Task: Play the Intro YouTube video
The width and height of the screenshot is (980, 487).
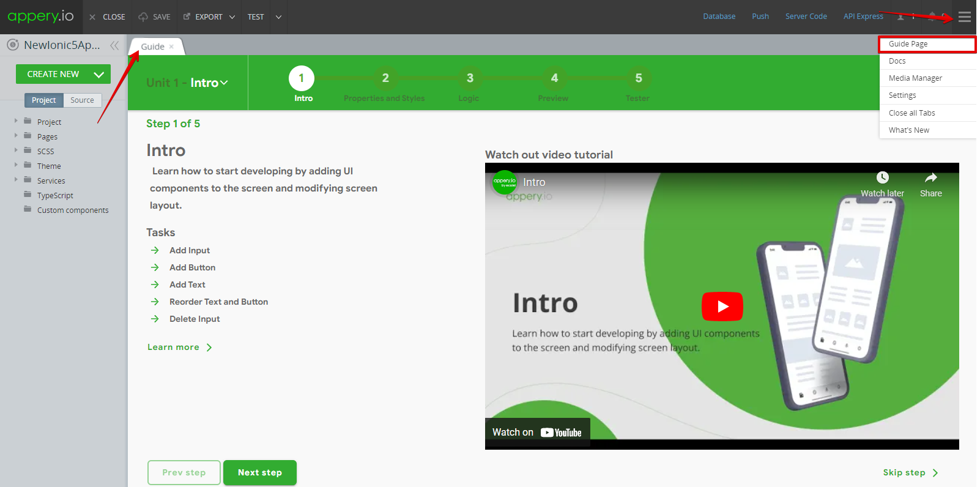Action: pyautogui.click(x=722, y=307)
